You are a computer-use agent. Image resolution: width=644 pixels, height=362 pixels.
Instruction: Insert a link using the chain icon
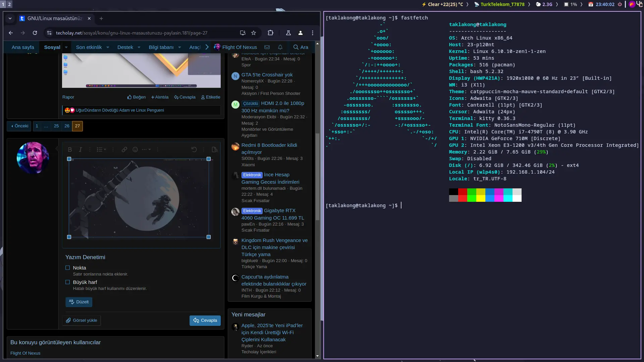(124, 150)
